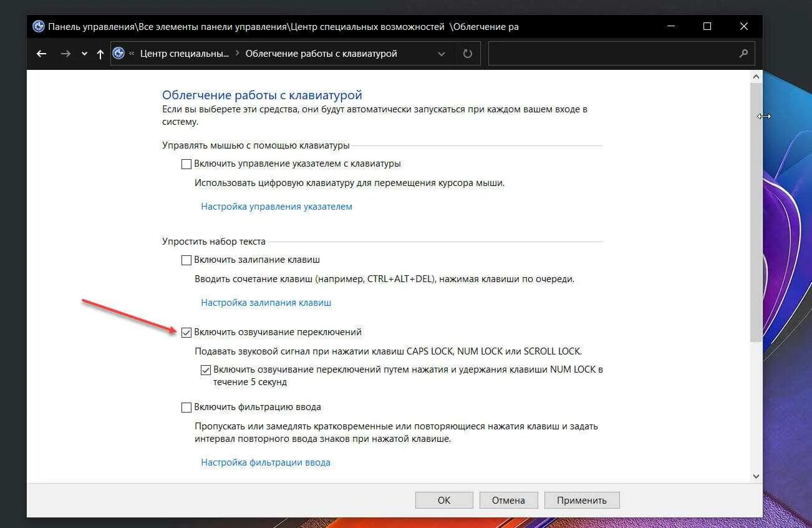The width and height of the screenshot is (812, 528).
Task: Uncheck 'Включить озвучивание переключений' main checkbox
Action: tap(186, 333)
